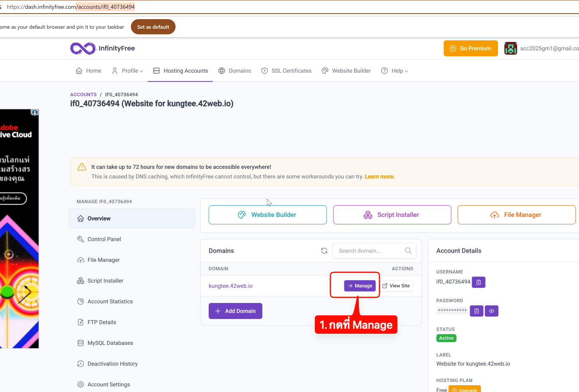Open the Hosting Accounts tab
Image resolution: width=579 pixels, height=392 pixels.
[x=180, y=71]
